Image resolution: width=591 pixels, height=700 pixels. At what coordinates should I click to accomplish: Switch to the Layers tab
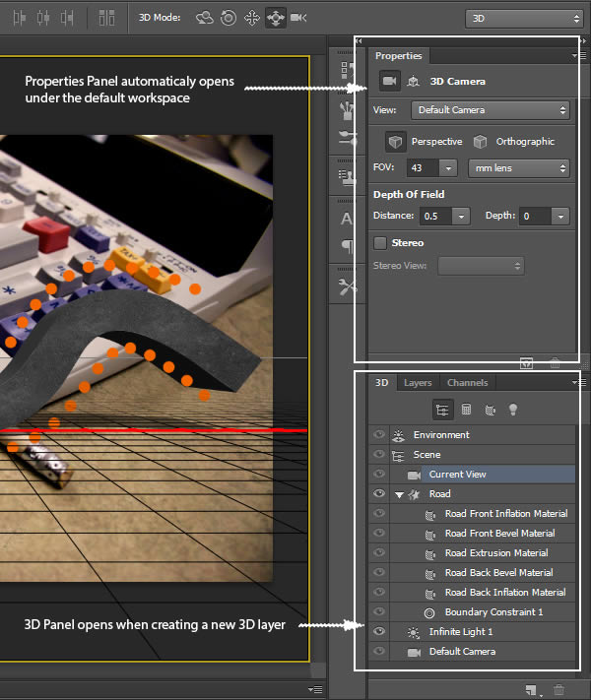tap(418, 383)
